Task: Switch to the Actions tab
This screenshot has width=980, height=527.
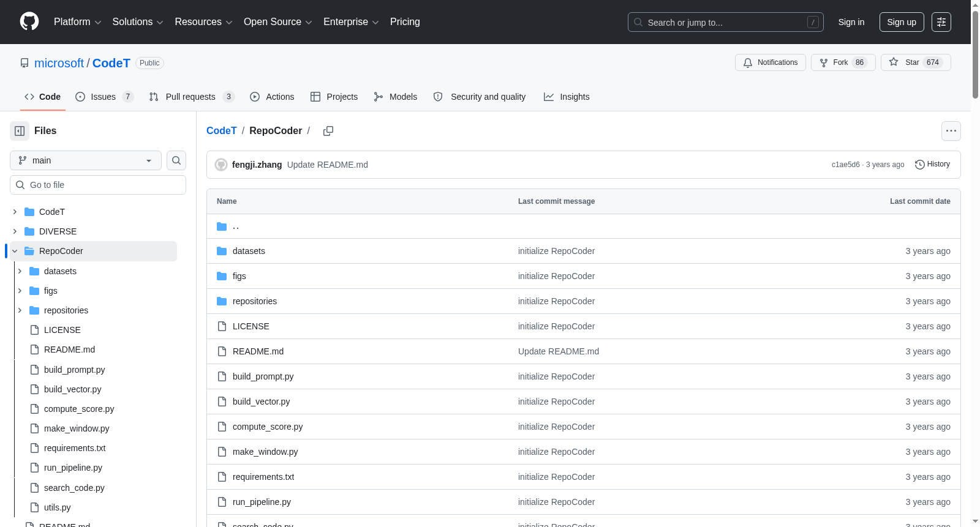Action: pos(272,97)
